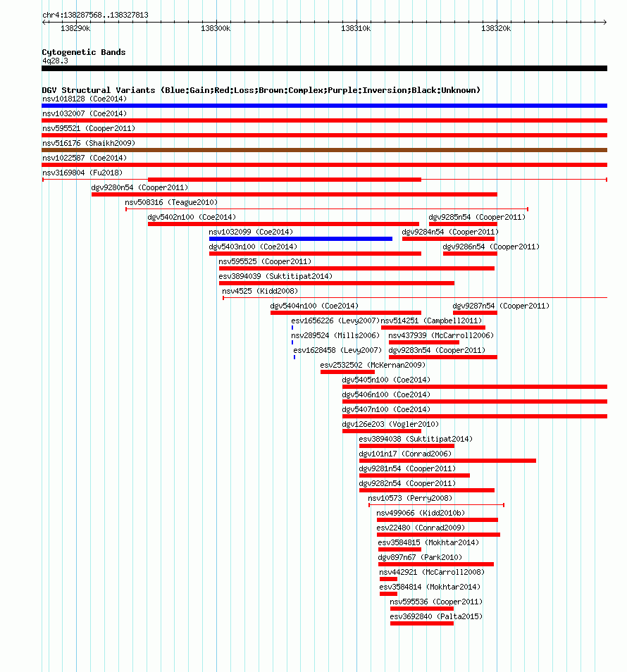627x672 pixels.
Task: Click chr4:138287568..138327813 coordinates text
Action: point(95,15)
